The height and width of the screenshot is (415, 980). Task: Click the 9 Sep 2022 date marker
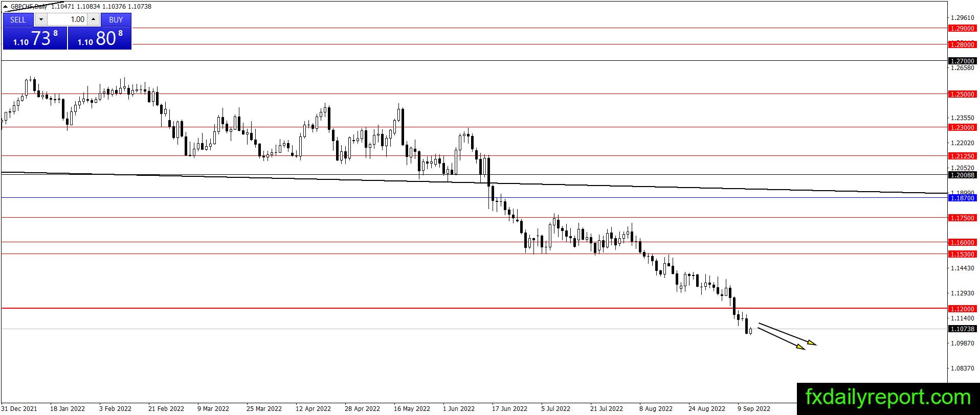tap(753, 408)
